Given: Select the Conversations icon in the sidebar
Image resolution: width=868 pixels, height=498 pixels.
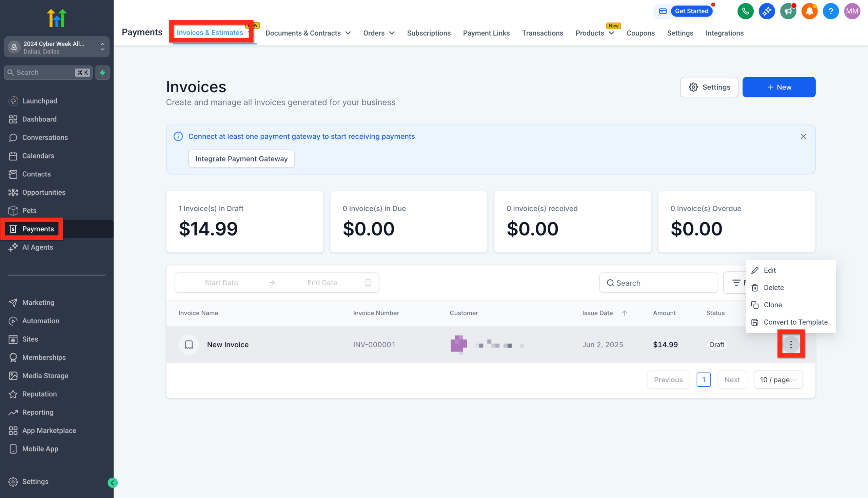Looking at the screenshot, I should pyautogui.click(x=13, y=137).
